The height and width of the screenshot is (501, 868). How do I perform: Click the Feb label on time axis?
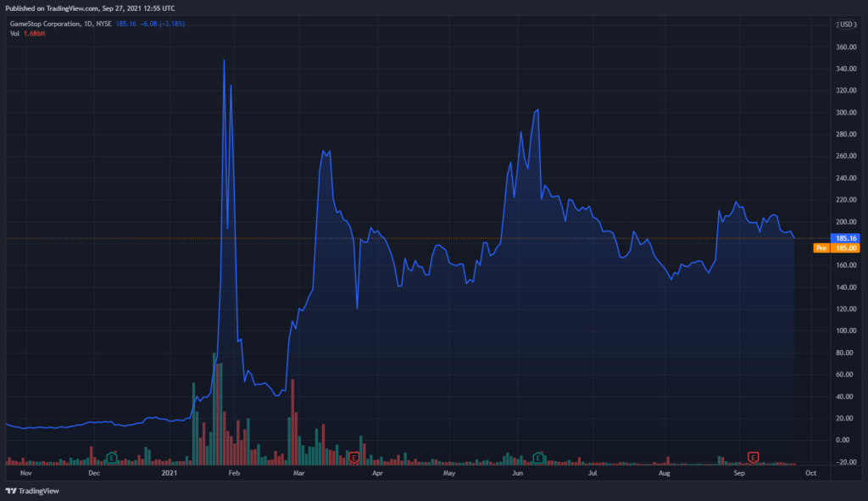pyautogui.click(x=234, y=473)
